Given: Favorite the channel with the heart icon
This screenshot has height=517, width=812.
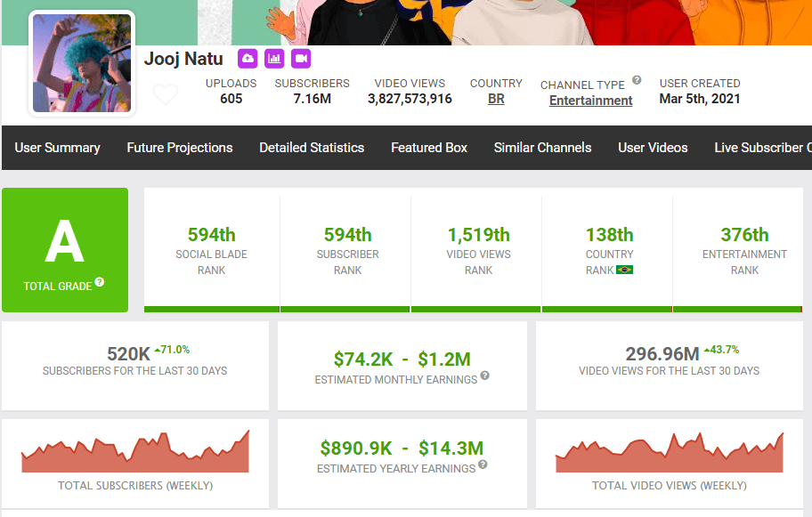Looking at the screenshot, I should tap(166, 93).
